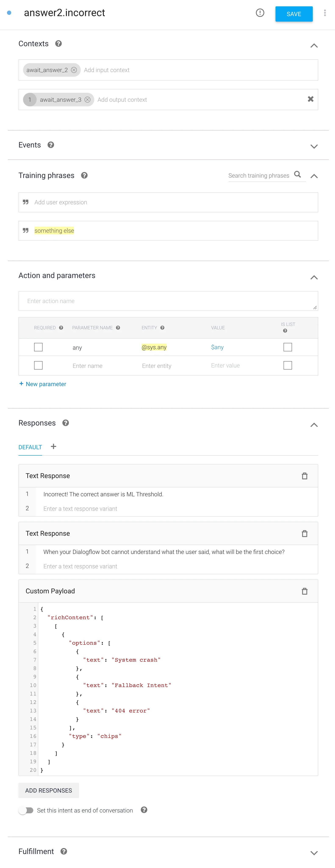
Task: Click the New parameter link
Action: pyautogui.click(x=43, y=384)
